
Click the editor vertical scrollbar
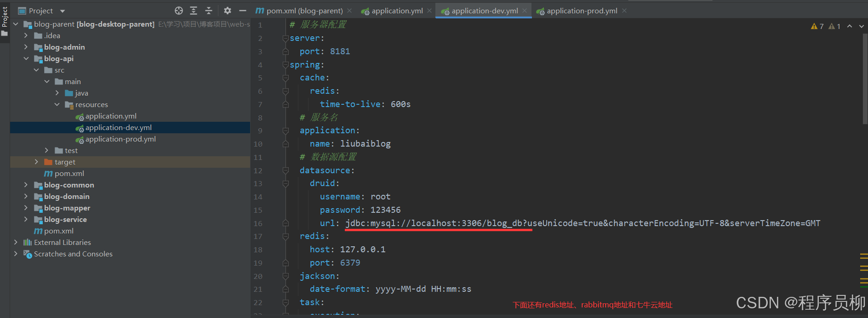coord(865,78)
